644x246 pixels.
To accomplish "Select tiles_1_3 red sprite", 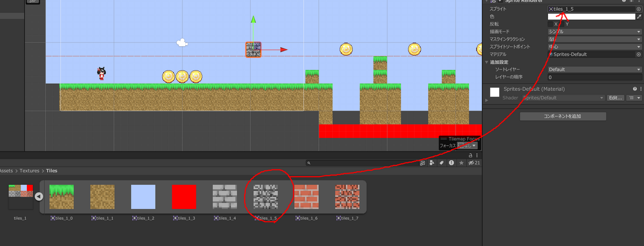I will coord(184,197).
